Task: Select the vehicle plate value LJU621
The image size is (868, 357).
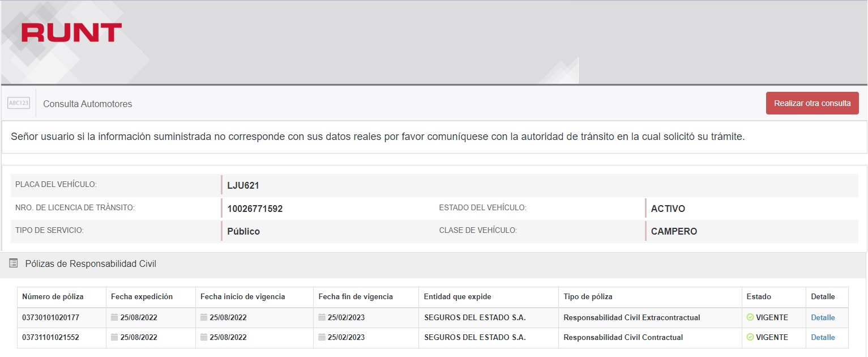Action: [243, 185]
